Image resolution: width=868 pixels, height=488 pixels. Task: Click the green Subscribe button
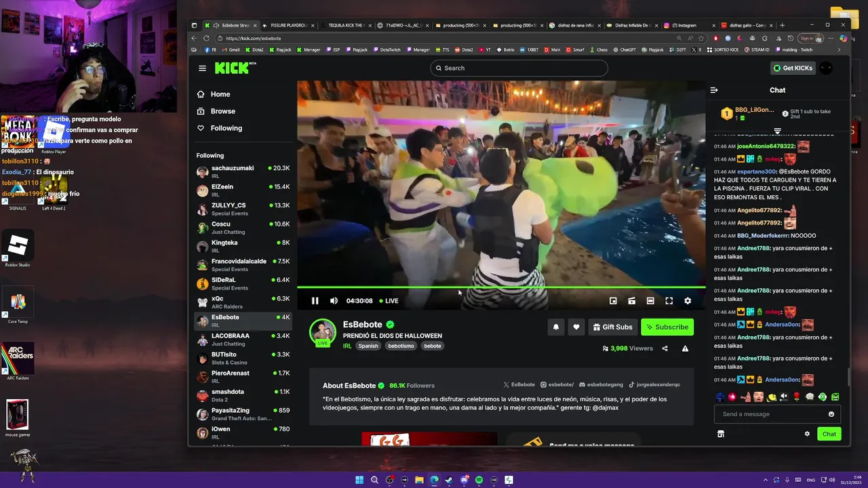(667, 327)
